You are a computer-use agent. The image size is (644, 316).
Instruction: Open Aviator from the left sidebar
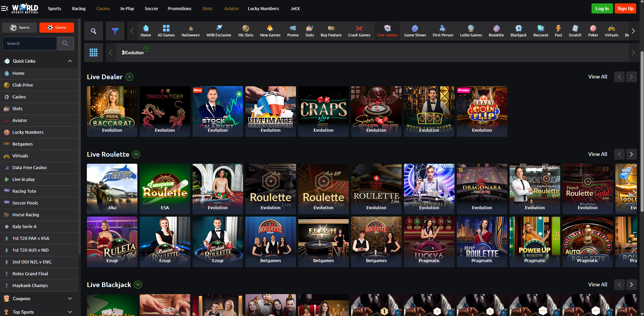[x=19, y=120]
